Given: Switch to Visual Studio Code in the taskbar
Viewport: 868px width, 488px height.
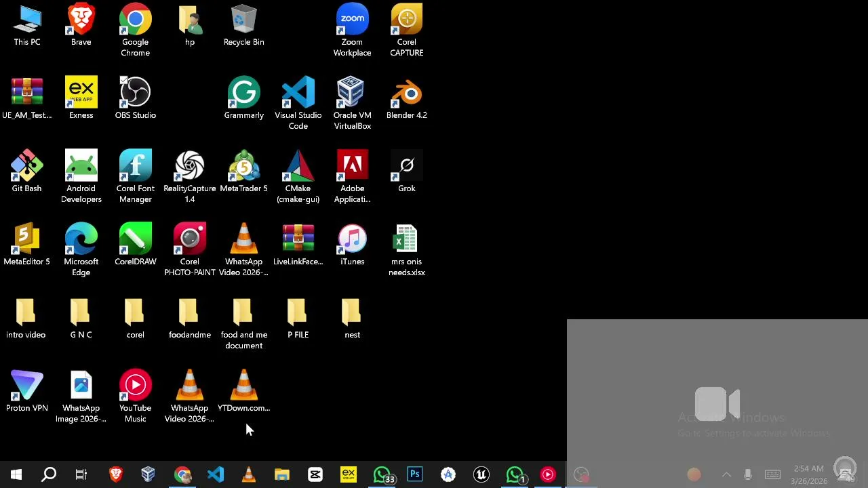Looking at the screenshot, I should pos(216,474).
